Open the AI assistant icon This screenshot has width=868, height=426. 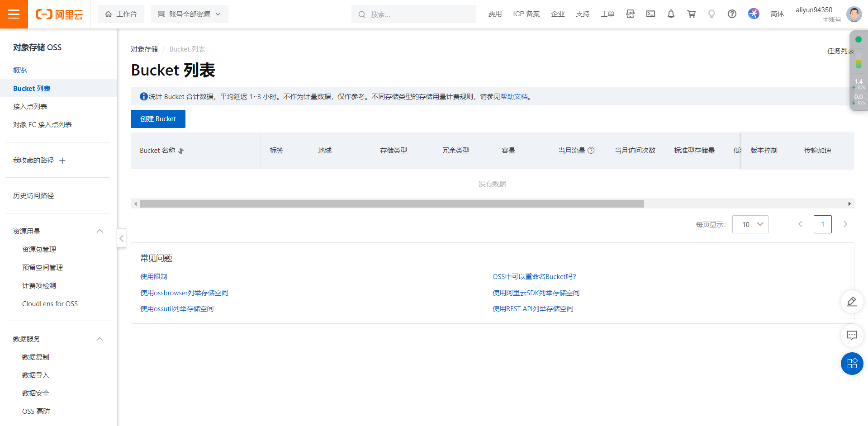[754, 14]
